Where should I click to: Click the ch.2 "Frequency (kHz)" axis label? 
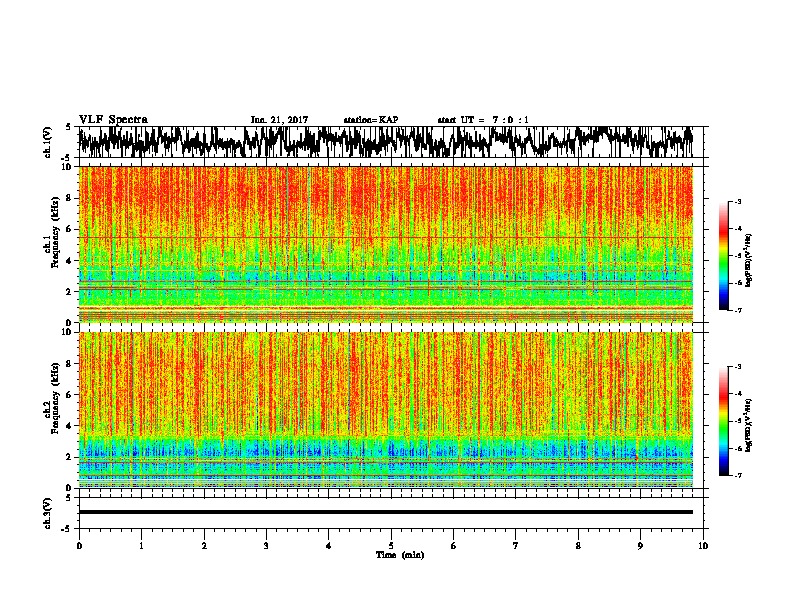(56, 399)
